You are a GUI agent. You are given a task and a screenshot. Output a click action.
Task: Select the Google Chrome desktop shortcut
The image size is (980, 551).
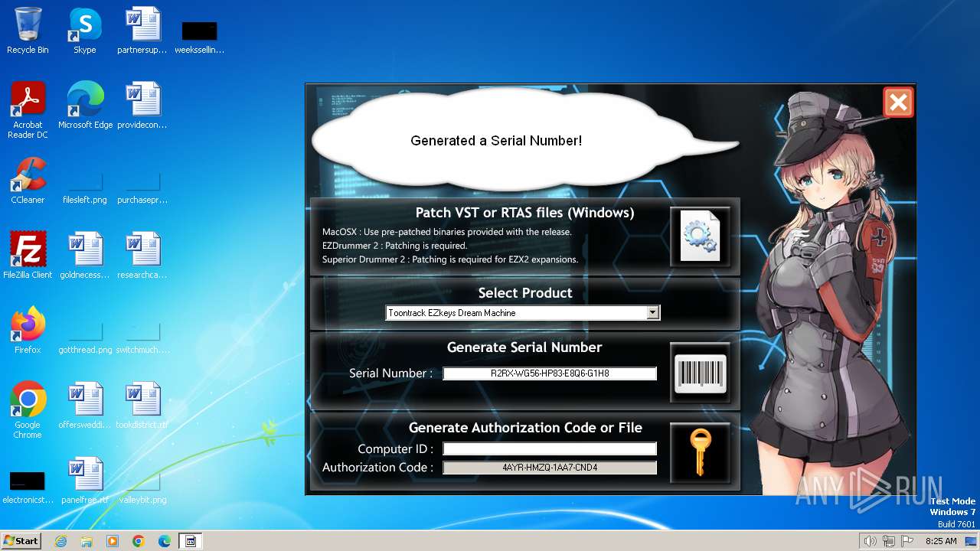point(28,410)
